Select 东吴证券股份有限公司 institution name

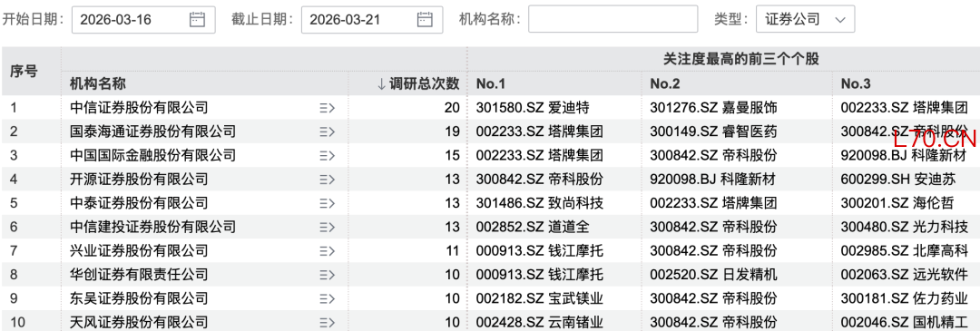(x=139, y=299)
